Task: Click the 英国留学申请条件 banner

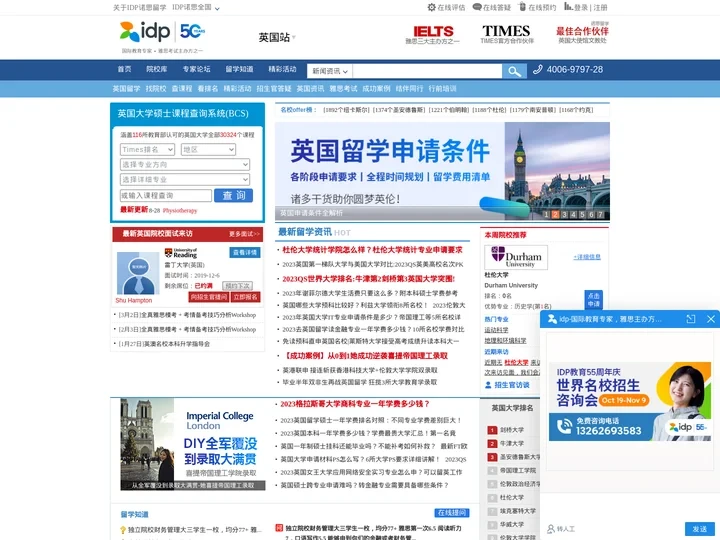Action: click(442, 171)
